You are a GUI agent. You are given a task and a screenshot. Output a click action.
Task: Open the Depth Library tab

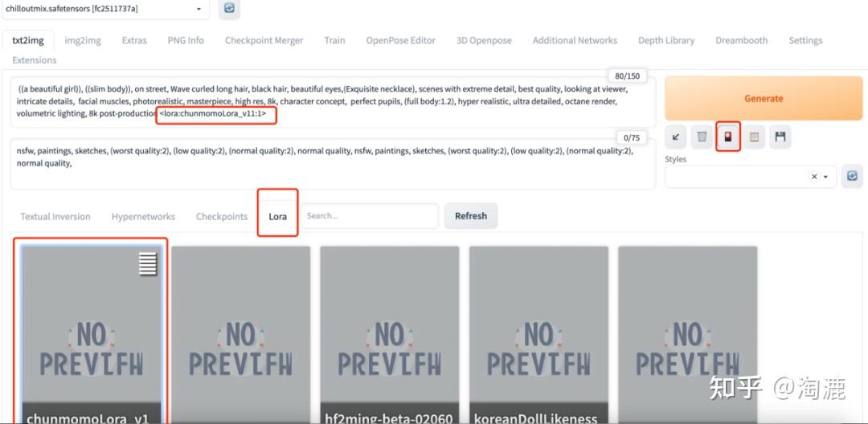click(666, 40)
